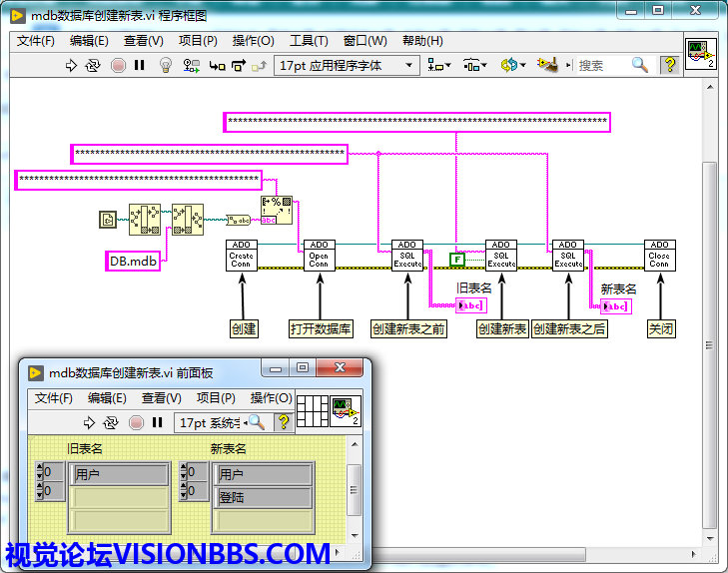The image size is (728, 573).
Task: Expand Distribute Objects dropdown
Action: pos(474,65)
